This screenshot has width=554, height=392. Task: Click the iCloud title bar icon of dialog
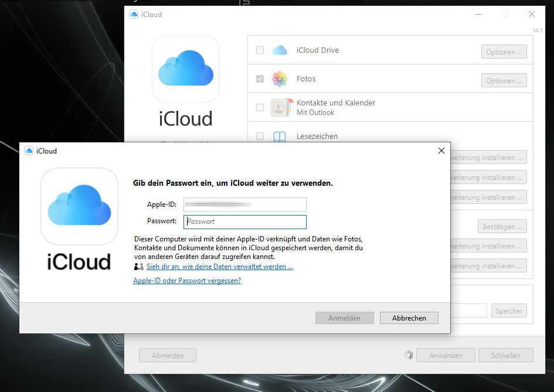[29, 151]
